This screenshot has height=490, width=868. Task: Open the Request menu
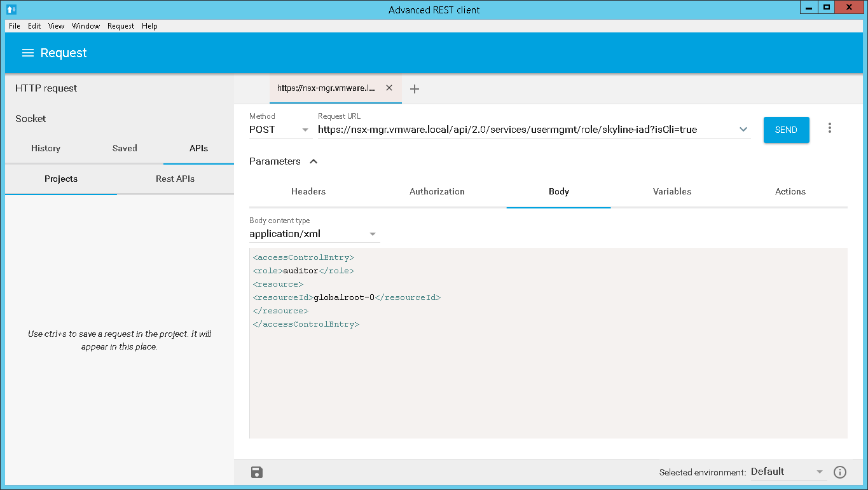121,26
